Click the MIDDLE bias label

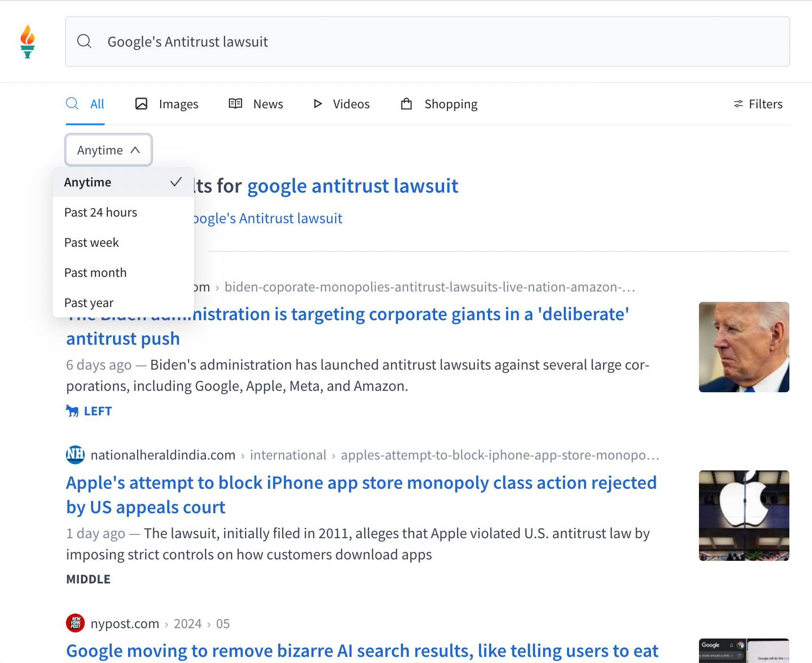coord(88,579)
